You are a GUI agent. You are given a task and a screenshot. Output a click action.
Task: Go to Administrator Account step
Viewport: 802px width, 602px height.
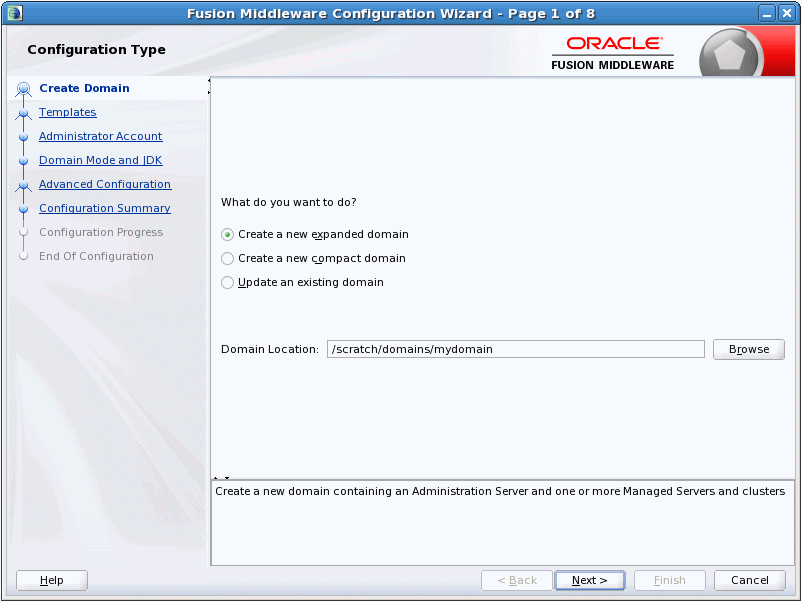[101, 137]
